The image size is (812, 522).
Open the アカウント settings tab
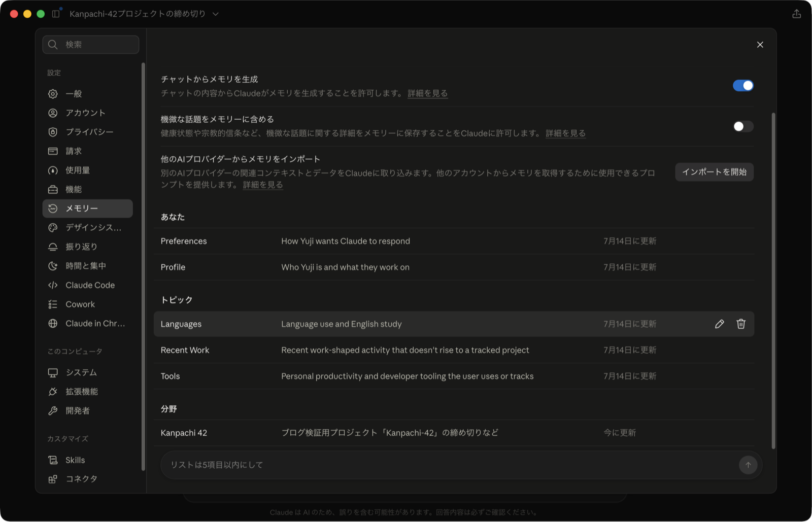point(88,113)
